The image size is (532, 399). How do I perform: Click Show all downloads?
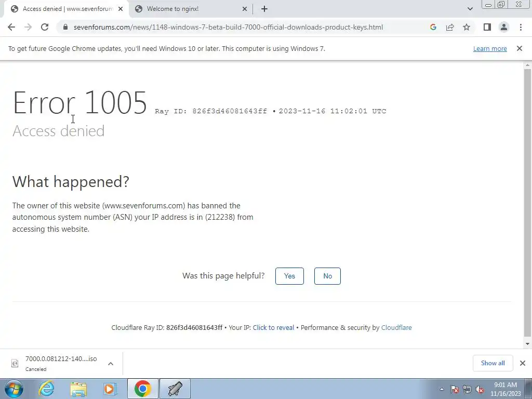[x=493, y=363]
